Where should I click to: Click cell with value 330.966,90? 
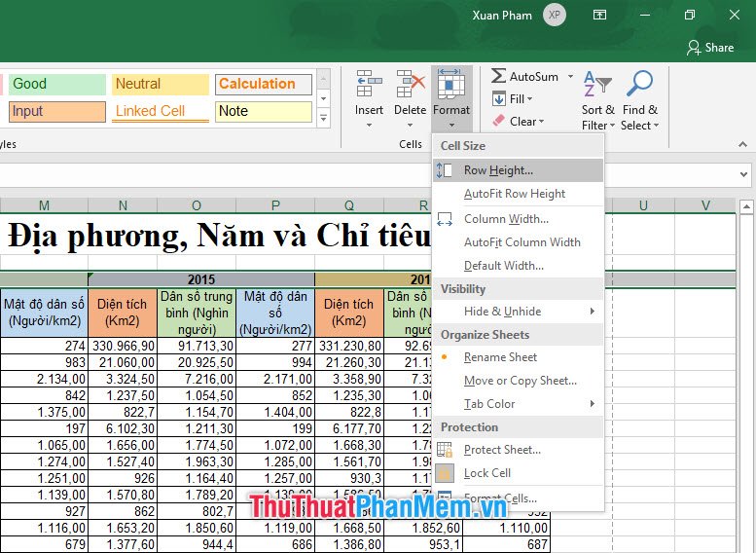click(123, 346)
